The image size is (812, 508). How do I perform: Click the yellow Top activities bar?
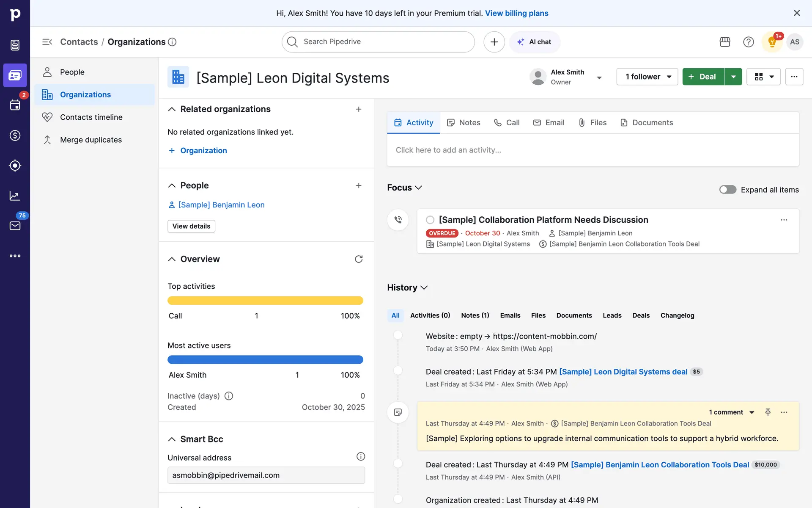[265, 301]
